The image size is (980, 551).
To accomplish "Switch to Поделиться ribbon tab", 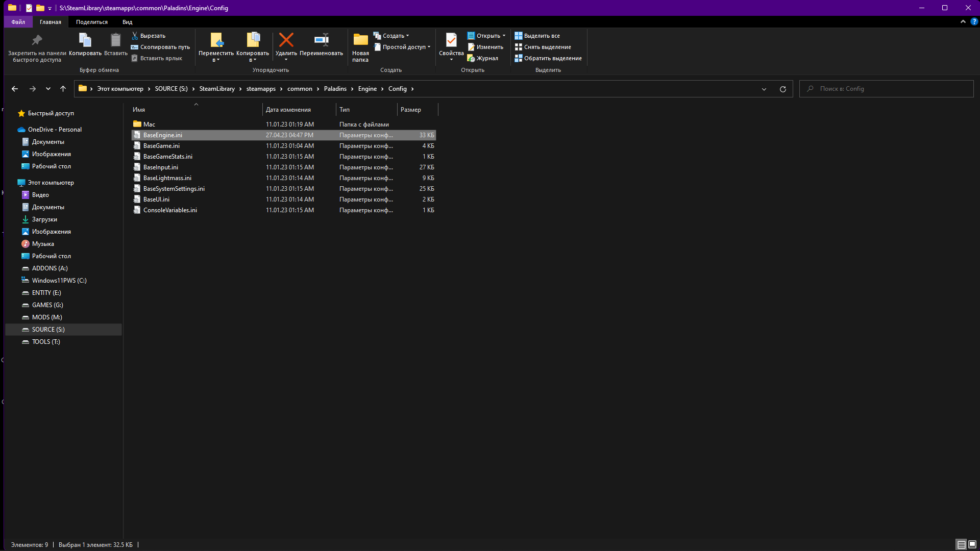I will click(92, 22).
